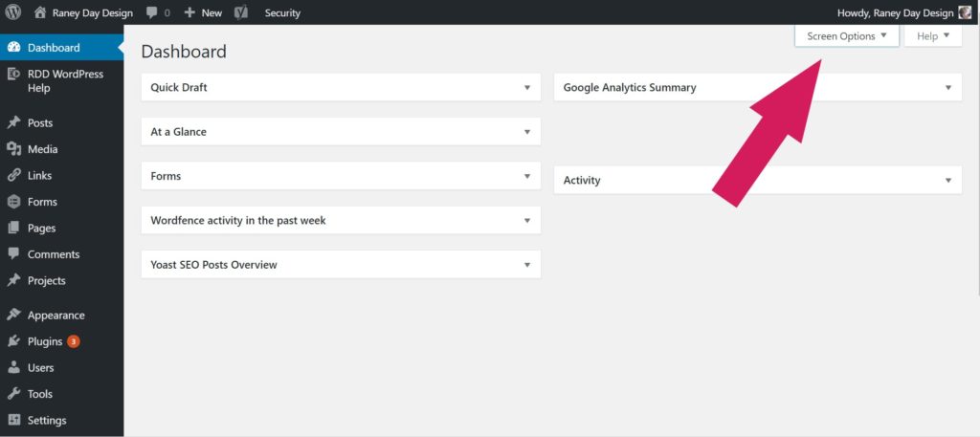
Task: Expand the Forms widget arrow
Action: point(527,176)
